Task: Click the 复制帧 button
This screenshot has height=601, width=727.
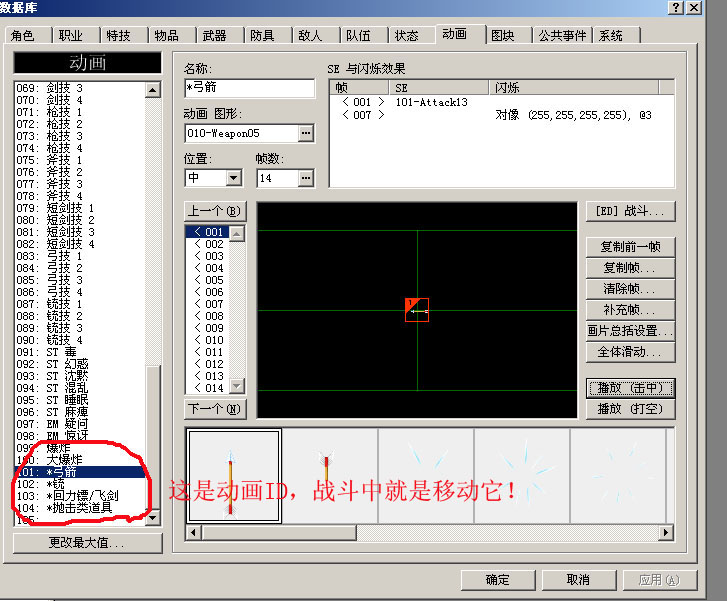Action: point(630,268)
